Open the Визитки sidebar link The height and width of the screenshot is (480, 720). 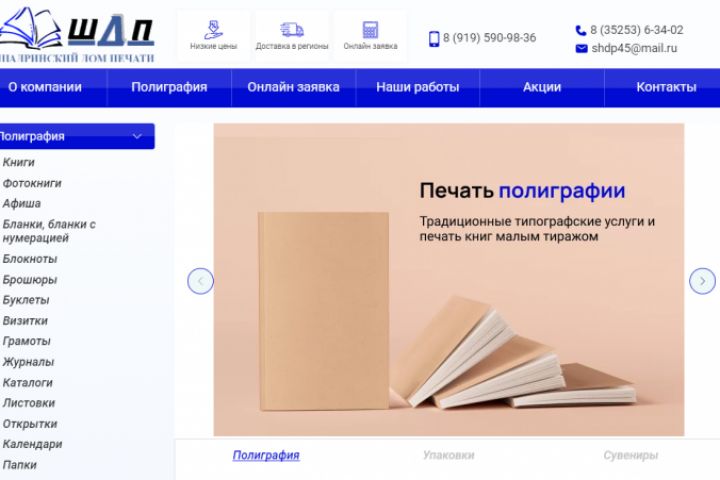pyautogui.click(x=25, y=321)
